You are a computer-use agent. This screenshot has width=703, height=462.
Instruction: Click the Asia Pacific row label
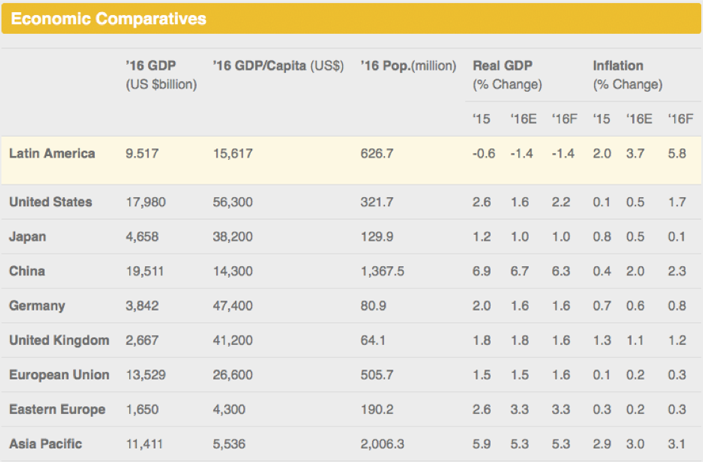click(46, 444)
